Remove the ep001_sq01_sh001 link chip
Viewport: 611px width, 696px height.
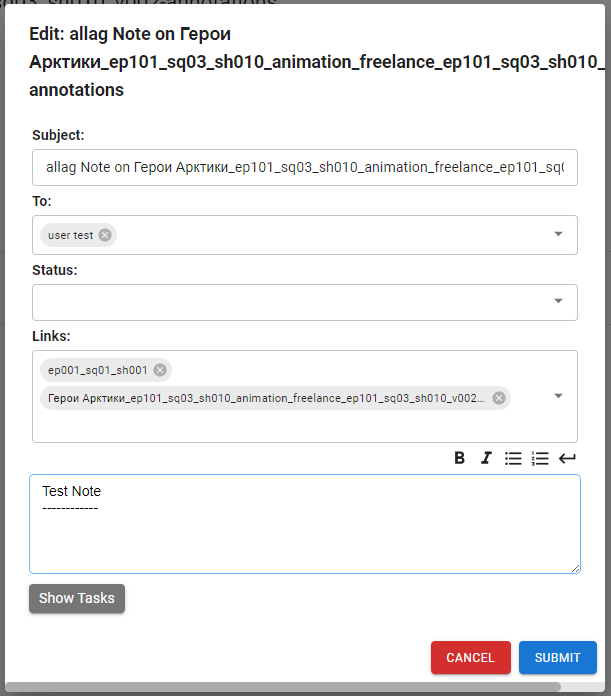[159, 370]
